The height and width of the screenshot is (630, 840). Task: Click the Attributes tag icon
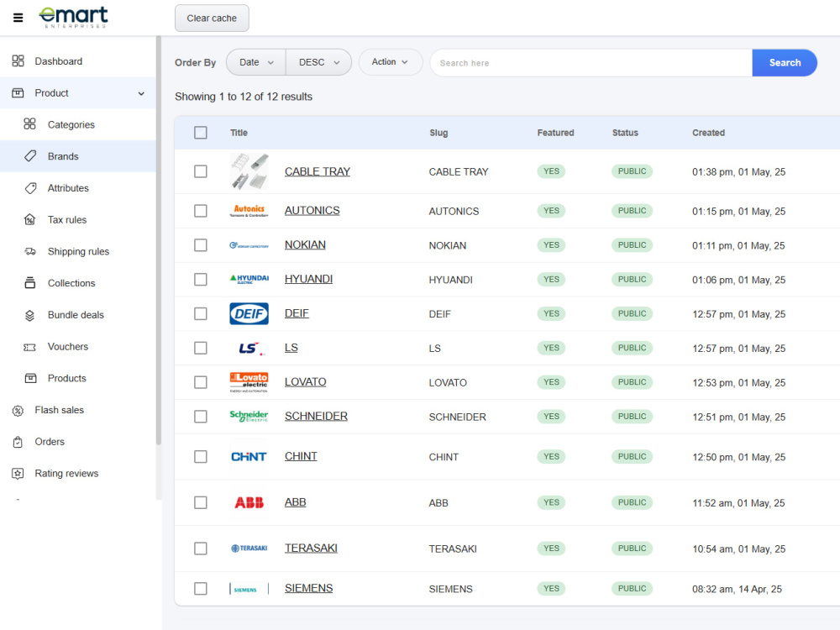point(30,188)
